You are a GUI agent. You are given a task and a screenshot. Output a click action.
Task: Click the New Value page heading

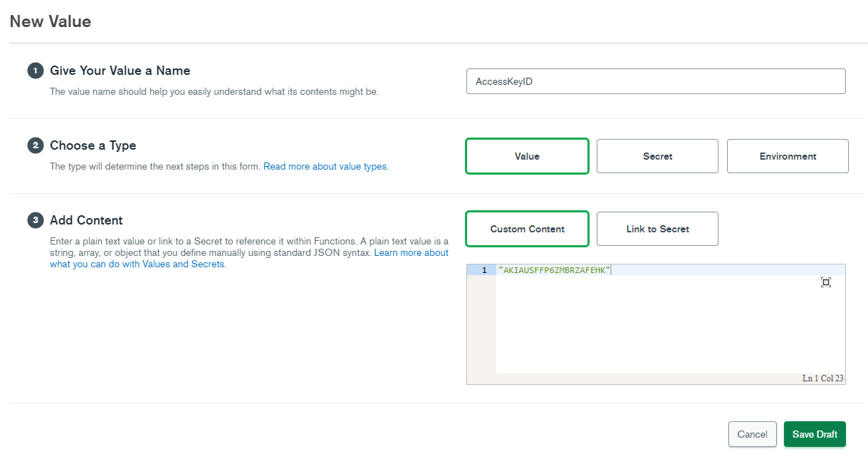(x=50, y=21)
